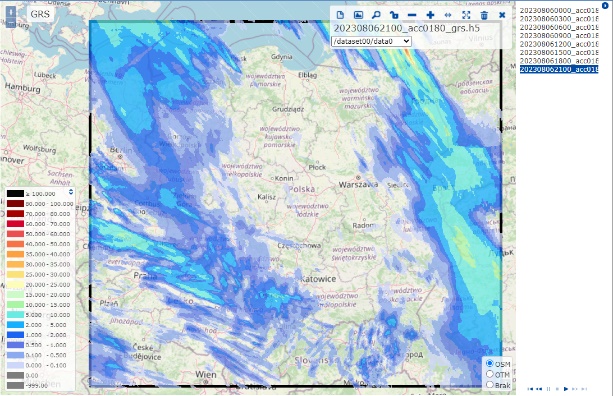Select the OSM basemap radio button
The height and width of the screenshot is (396, 613).
[x=489, y=364]
